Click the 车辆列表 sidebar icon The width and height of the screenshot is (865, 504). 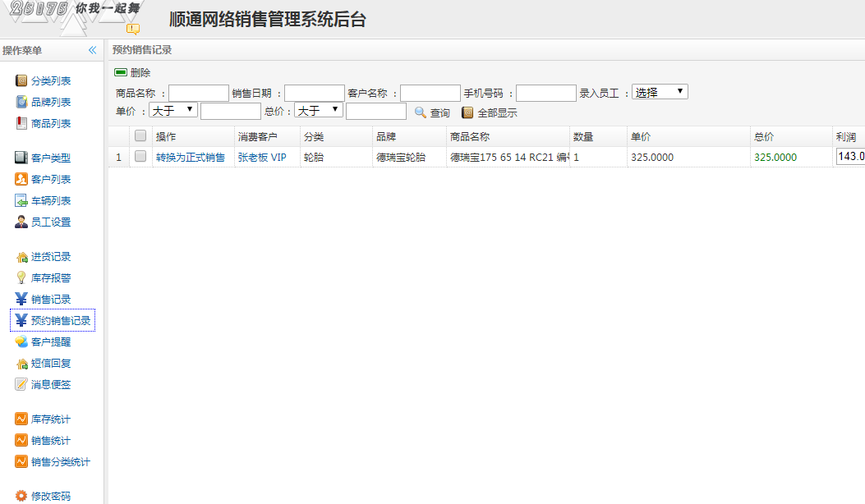(21, 200)
